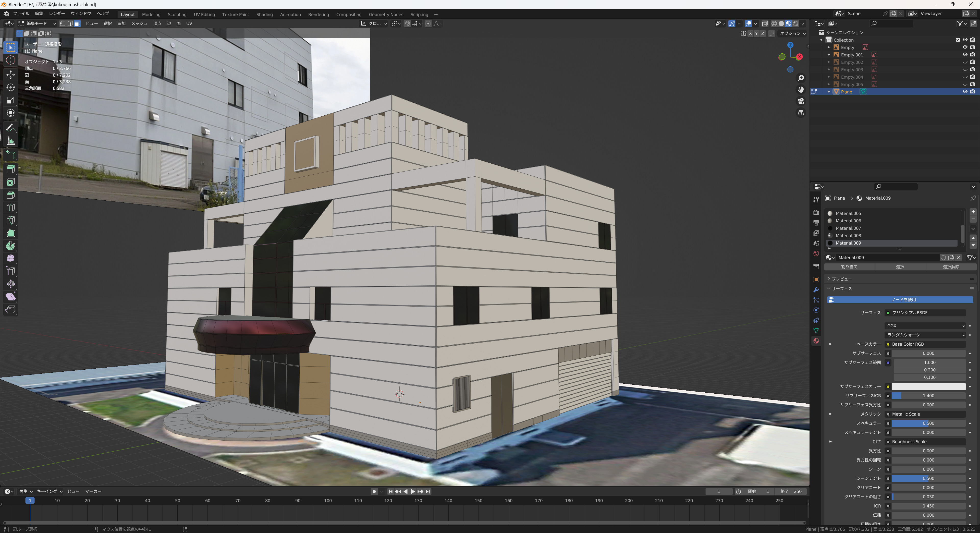Image resolution: width=980 pixels, height=533 pixels.
Task: Select the Annotate pencil tool
Action: 11,128
